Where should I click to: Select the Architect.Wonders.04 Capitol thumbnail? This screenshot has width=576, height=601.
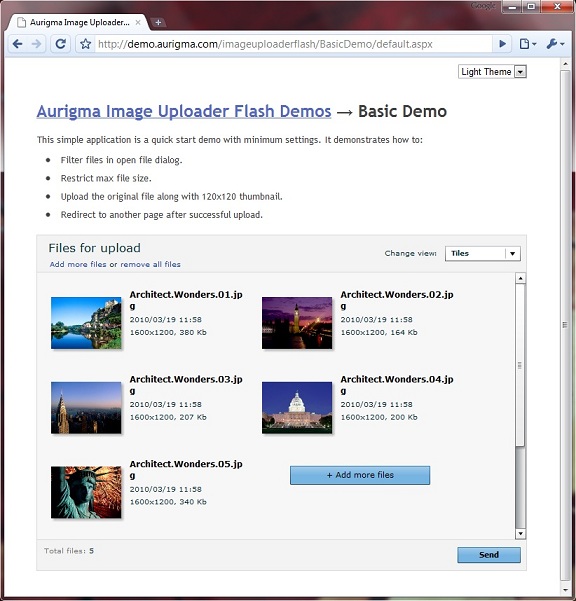point(297,407)
